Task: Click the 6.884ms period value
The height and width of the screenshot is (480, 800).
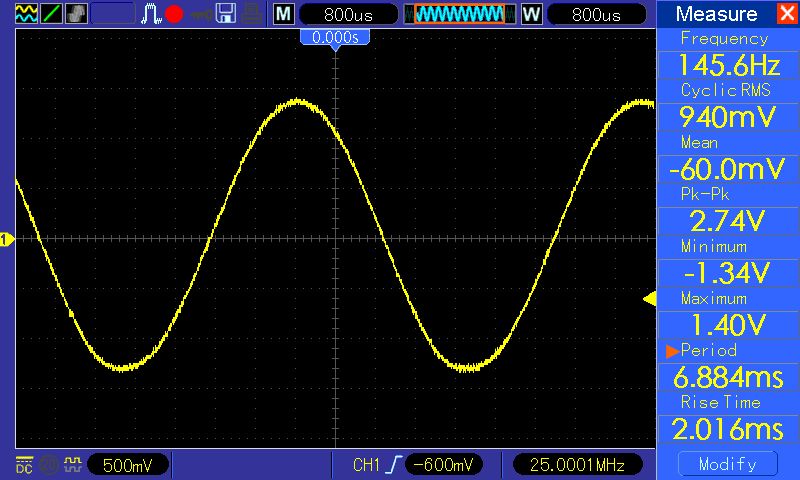Action: click(x=729, y=377)
